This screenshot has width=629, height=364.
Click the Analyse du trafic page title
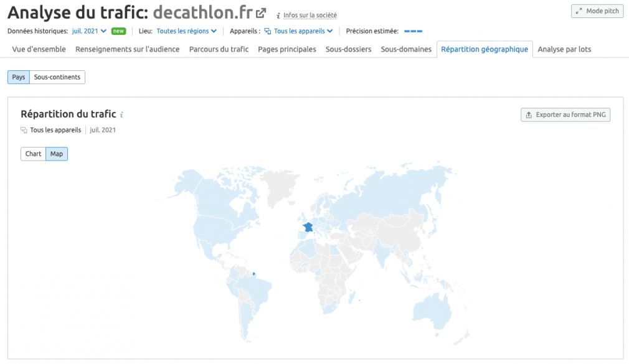[x=78, y=12]
